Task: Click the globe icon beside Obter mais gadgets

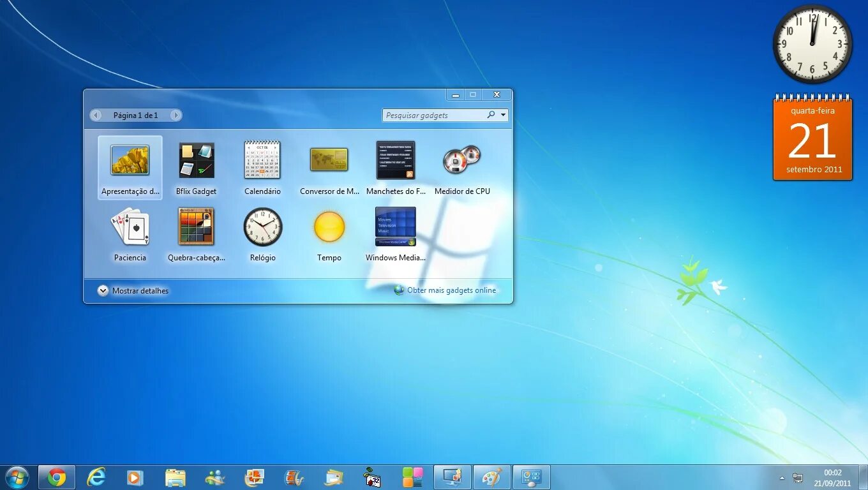Action: click(x=399, y=290)
